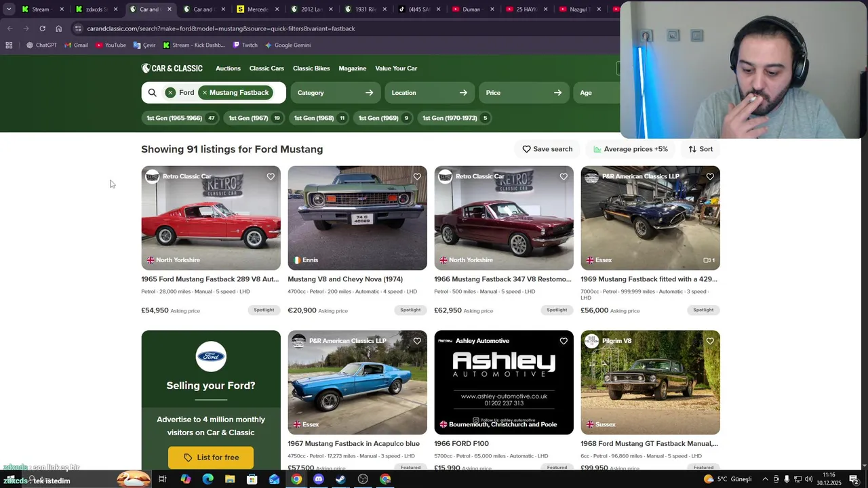Open the Ashley Automotive listing image
This screenshot has width=868, height=488.
[504, 382]
